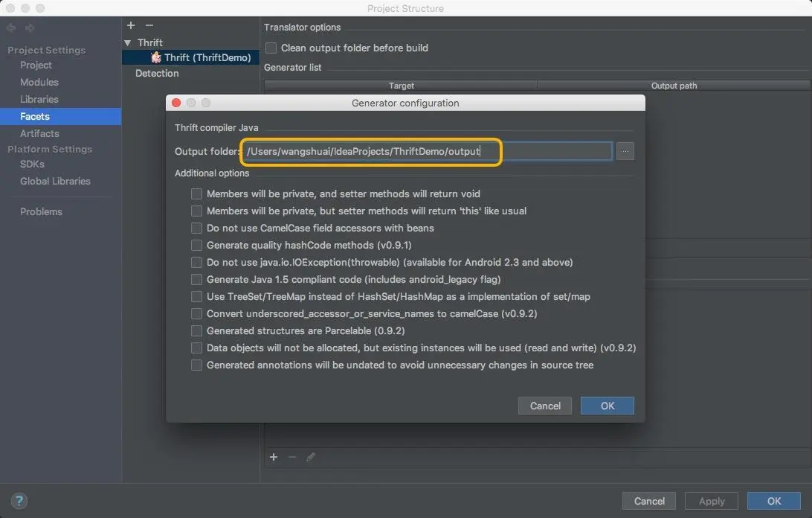Screen dimensions: 812x518
Task: Toggle Use TreeSet/TreeMap instead of HashSet option
Action: [x=196, y=297]
